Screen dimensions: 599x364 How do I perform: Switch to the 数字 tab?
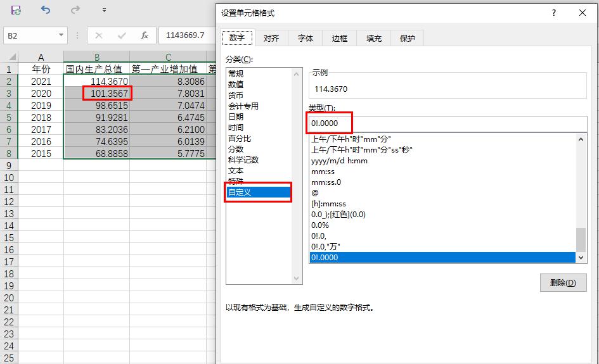point(237,38)
